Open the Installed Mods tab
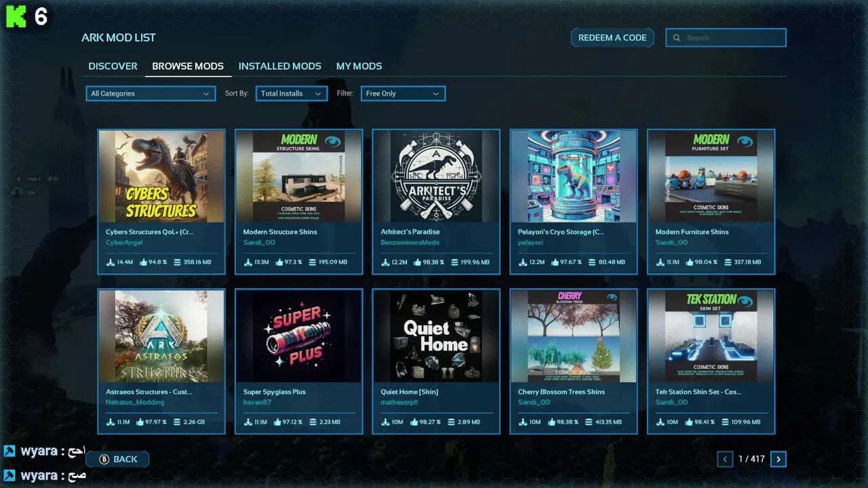868x488 pixels. pyautogui.click(x=280, y=66)
